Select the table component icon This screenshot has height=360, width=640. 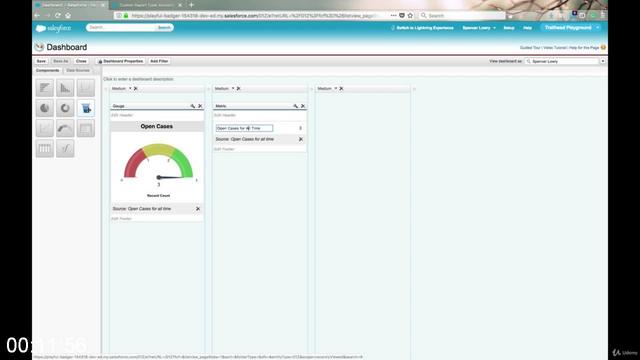pyautogui.click(x=44, y=149)
